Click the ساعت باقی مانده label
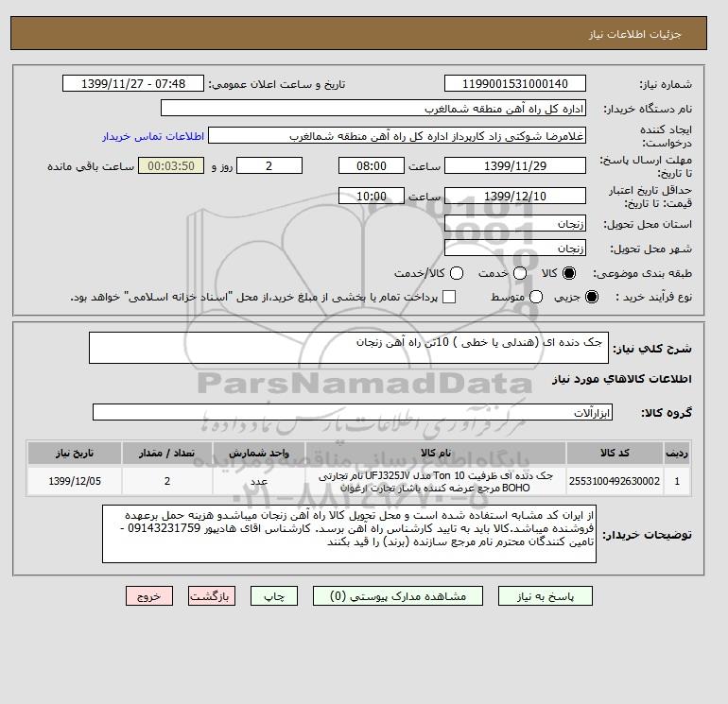The width and height of the screenshot is (728, 704). click(x=91, y=166)
